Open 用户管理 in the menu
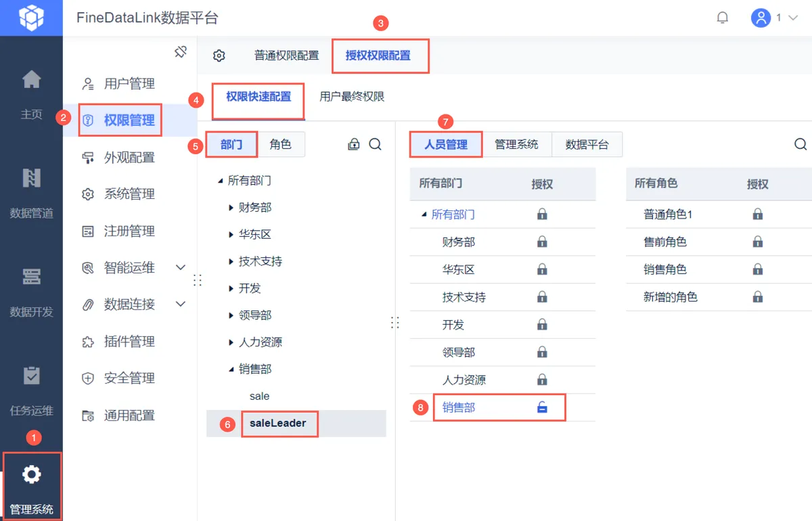The width and height of the screenshot is (812, 521). pos(129,84)
